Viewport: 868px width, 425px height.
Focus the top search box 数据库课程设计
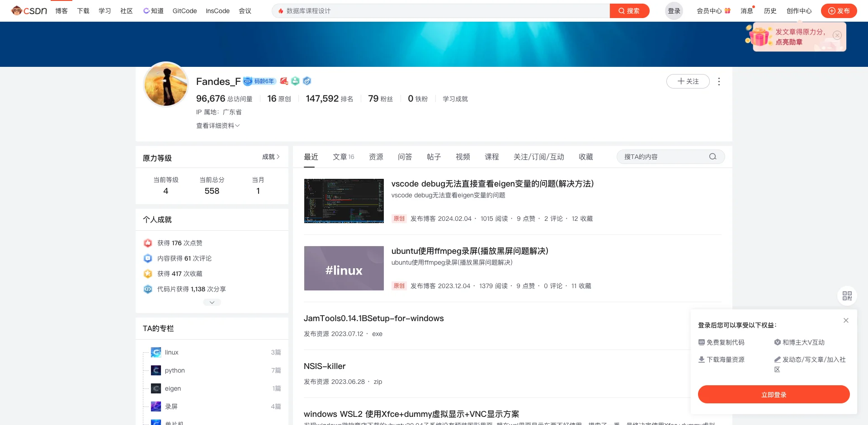[441, 11]
